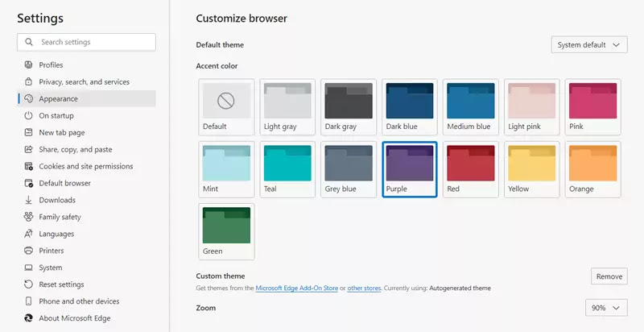Click the Downloads arrow icon
Screen dimensions: 644x332
tap(28, 200)
